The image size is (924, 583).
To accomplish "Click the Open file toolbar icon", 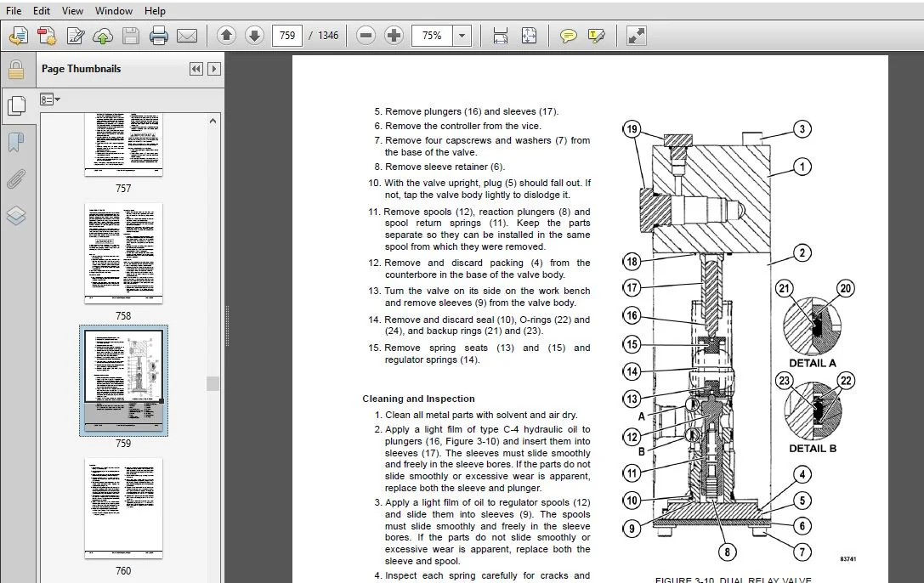I will pyautogui.click(x=18, y=36).
